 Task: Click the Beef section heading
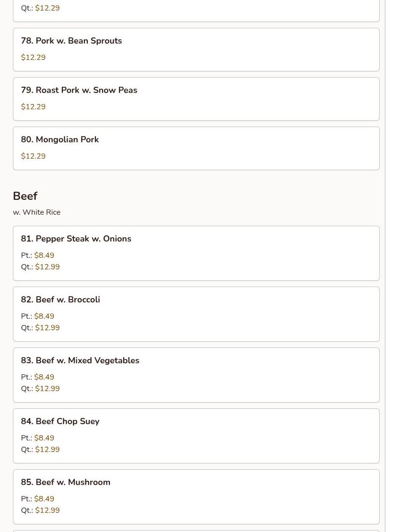[x=25, y=196]
